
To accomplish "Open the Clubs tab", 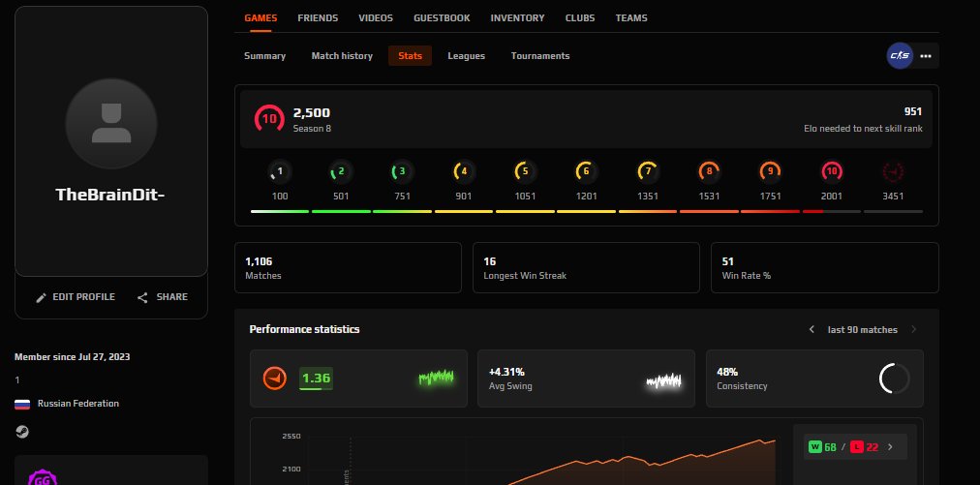I will pos(580,18).
